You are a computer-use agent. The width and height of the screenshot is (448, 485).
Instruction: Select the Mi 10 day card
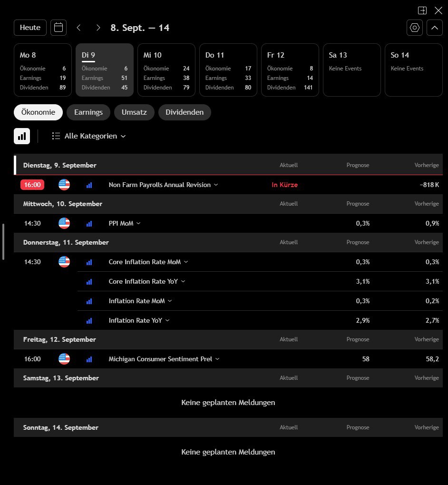tap(166, 70)
